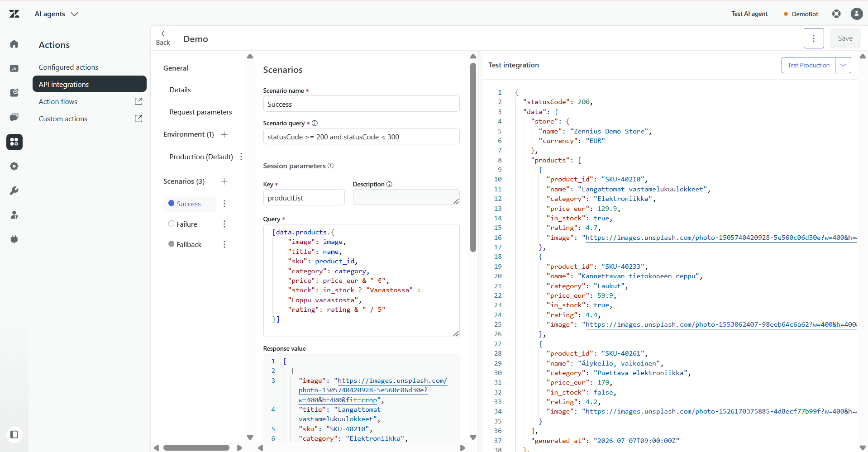Click the help lifebuoy icon

(836, 14)
